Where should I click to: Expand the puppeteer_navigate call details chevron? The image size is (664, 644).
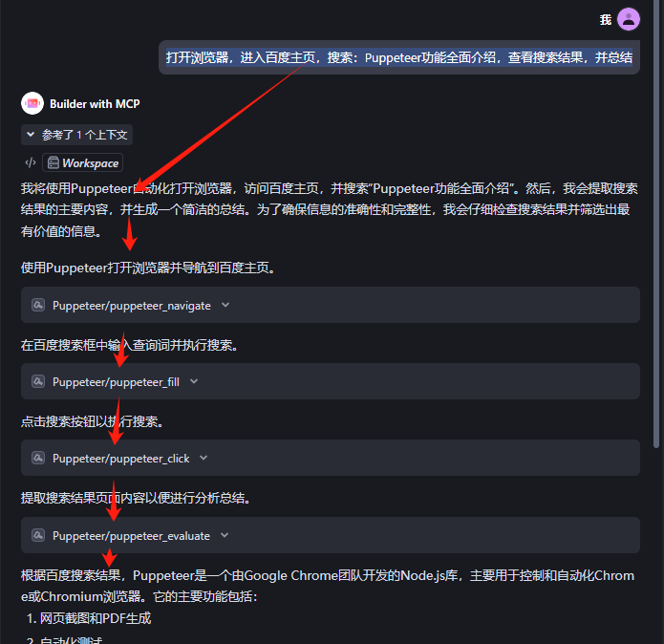pos(225,305)
